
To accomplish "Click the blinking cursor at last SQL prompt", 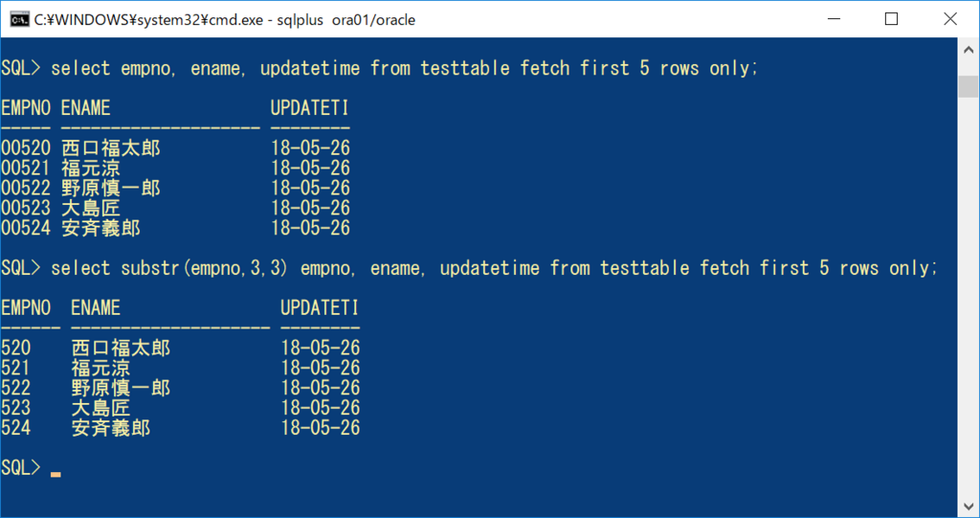I will pyautogui.click(x=56, y=474).
